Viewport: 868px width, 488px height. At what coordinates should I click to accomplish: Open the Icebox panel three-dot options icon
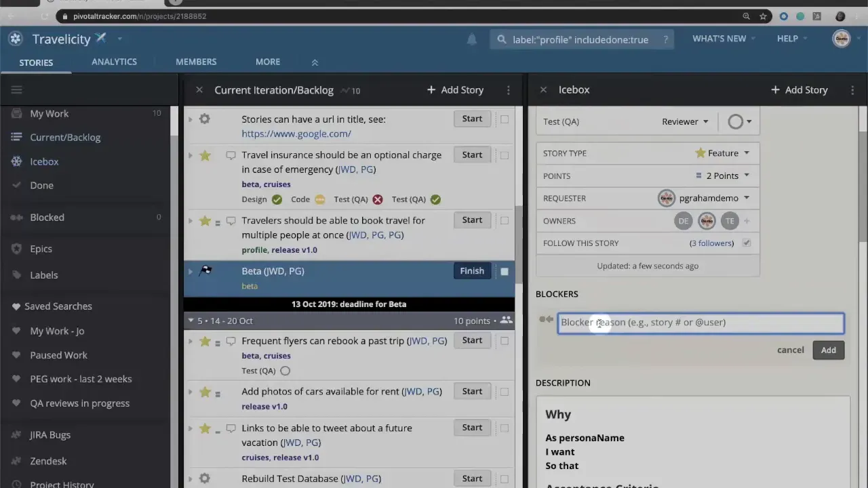(852, 89)
